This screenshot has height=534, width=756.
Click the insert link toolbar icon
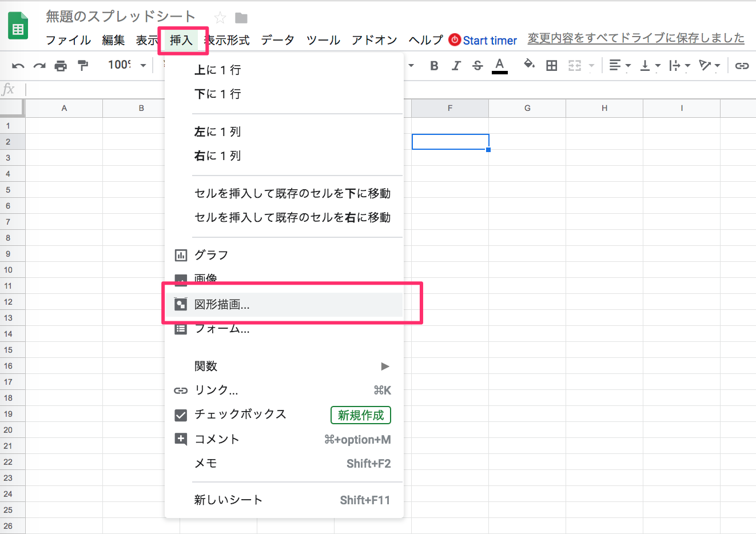click(742, 66)
